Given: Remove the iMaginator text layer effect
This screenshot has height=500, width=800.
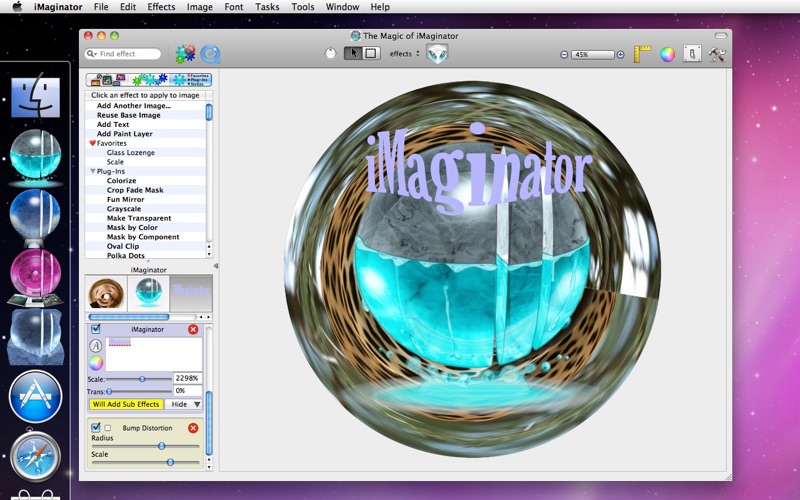Looking at the screenshot, I should click(193, 330).
